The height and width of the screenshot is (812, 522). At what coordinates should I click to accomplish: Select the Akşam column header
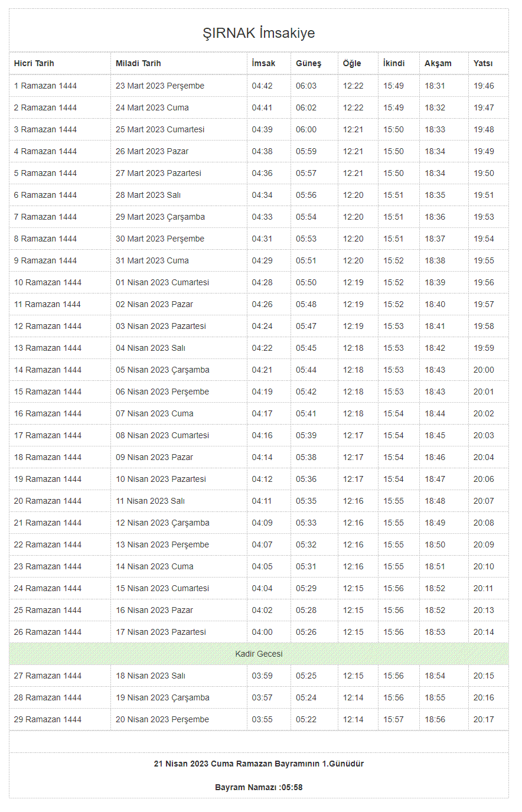(x=438, y=63)
